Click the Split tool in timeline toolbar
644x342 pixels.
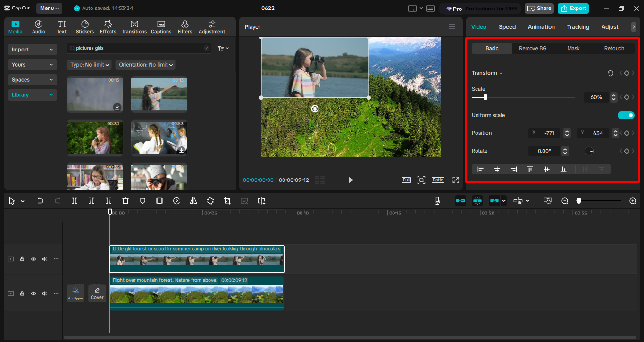75,201
